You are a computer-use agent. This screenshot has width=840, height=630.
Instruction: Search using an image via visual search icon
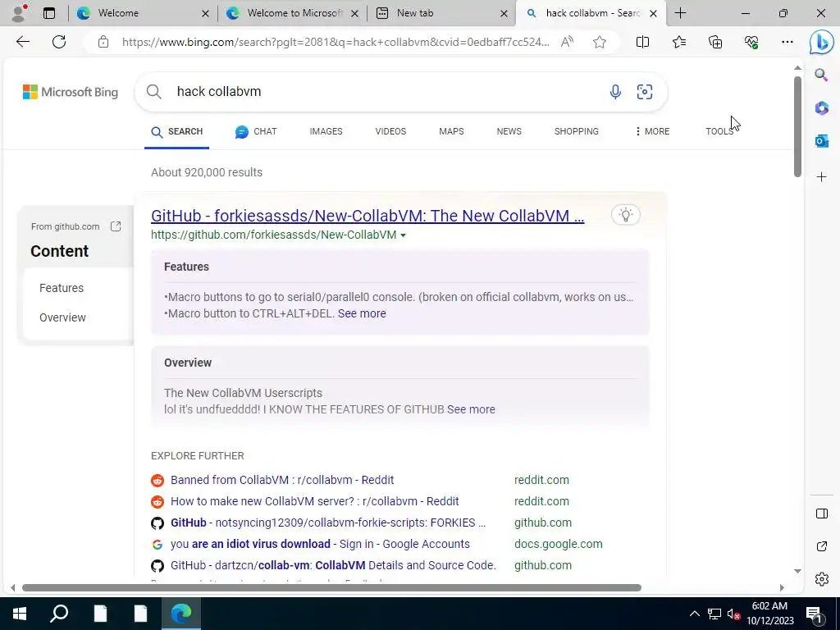point(645,92)
